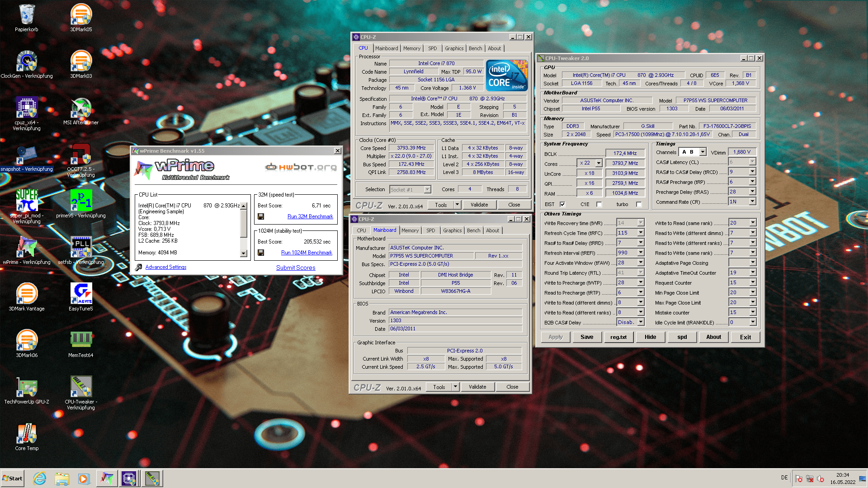Open the Cores multiplier x 22 dropdown
The image size is (868, 488).
599,163
